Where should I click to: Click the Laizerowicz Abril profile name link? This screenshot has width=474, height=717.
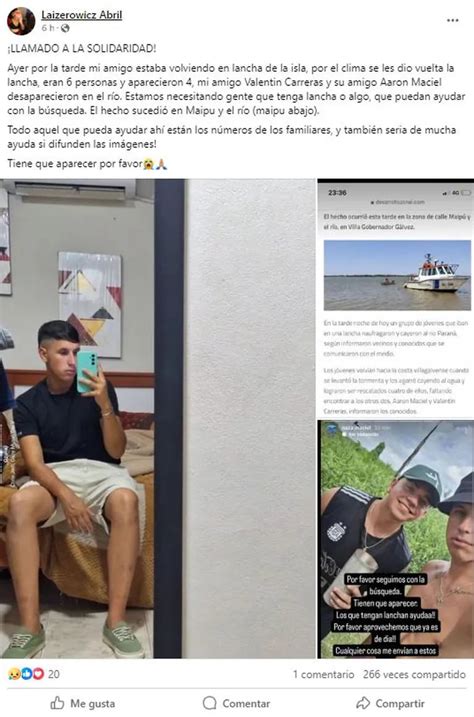point(82,15)
